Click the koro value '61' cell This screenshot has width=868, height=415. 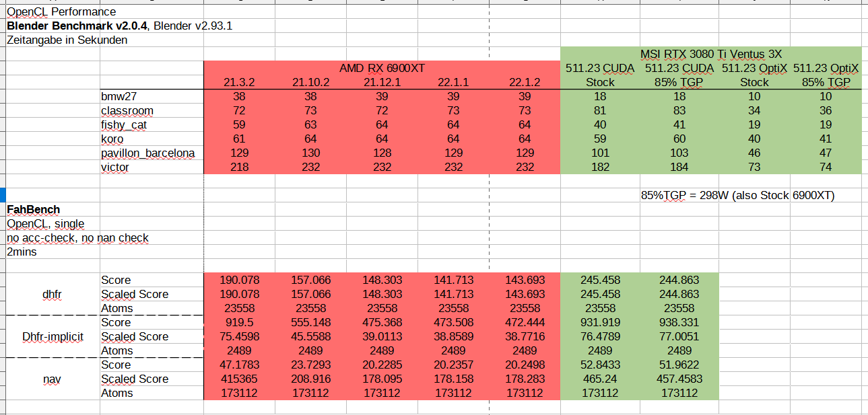(x=239, y=139)
